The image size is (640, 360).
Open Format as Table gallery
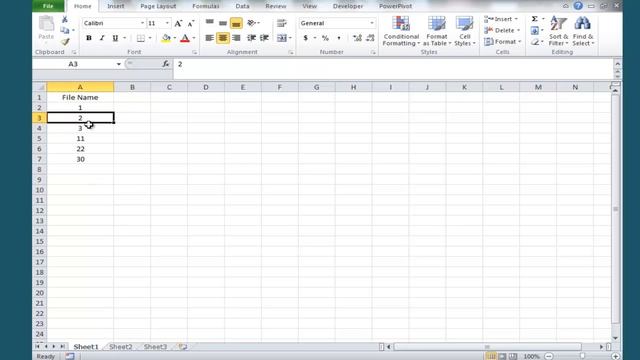coord(437,31)
